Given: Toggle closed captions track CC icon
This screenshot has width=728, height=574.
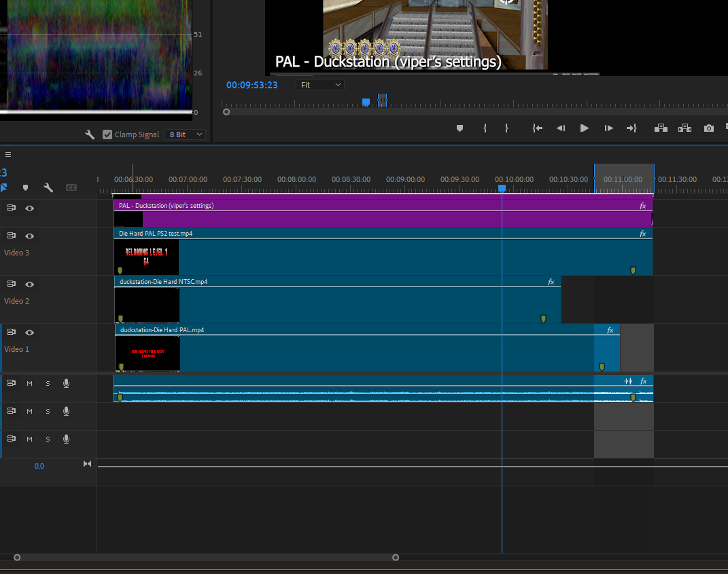Looking at the screenshot, I should click(x=71, y=187).
